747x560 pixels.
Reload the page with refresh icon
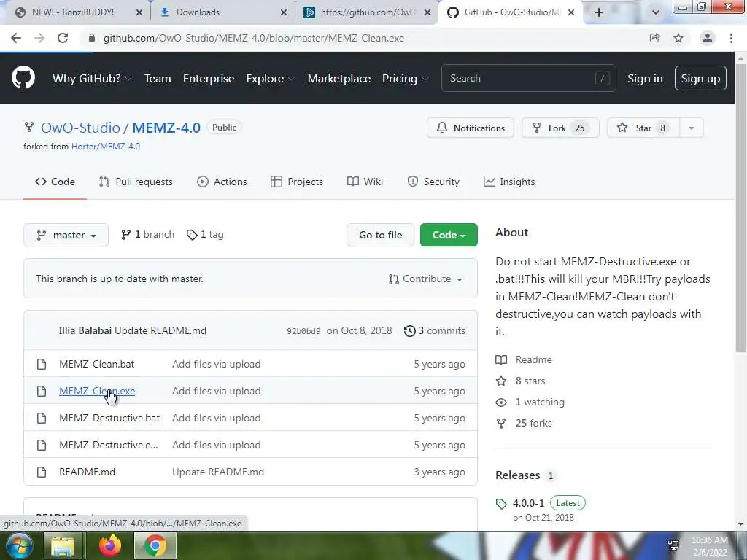point(63,38)
